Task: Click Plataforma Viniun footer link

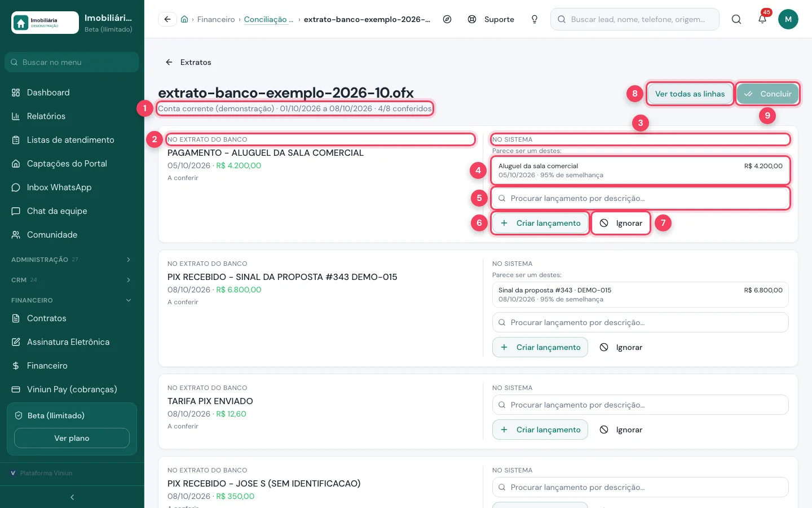Action: point(42,473)
